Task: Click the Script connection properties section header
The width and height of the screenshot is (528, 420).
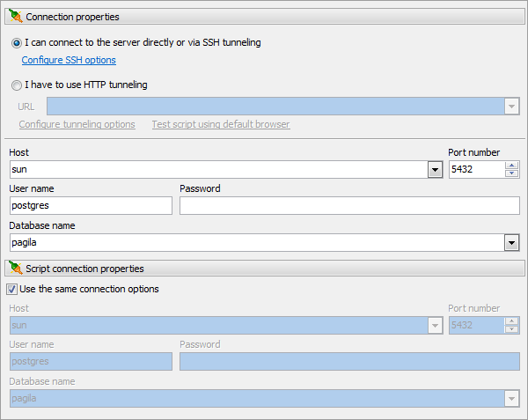Action: pos(265,268)
